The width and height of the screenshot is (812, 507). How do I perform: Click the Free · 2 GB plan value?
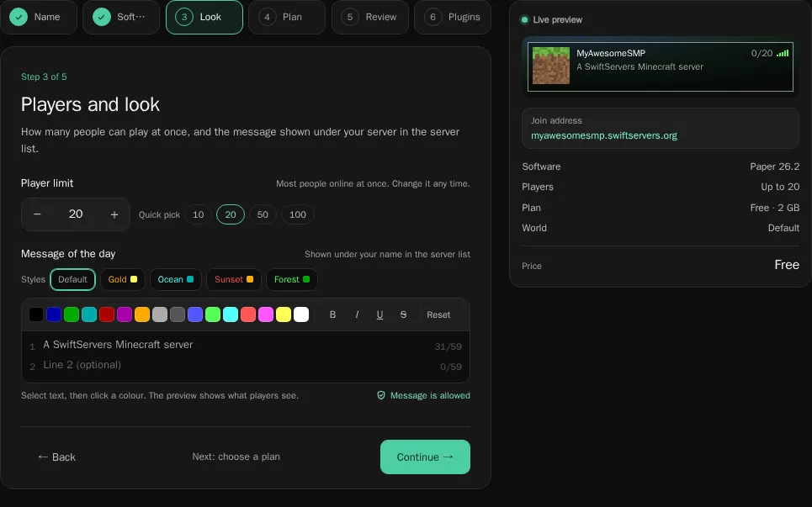tap(774, 208)
